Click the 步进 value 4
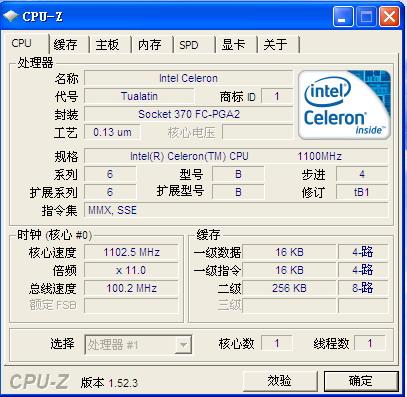Viewport: 407px width, 397px height. click(x=362, y=174)
